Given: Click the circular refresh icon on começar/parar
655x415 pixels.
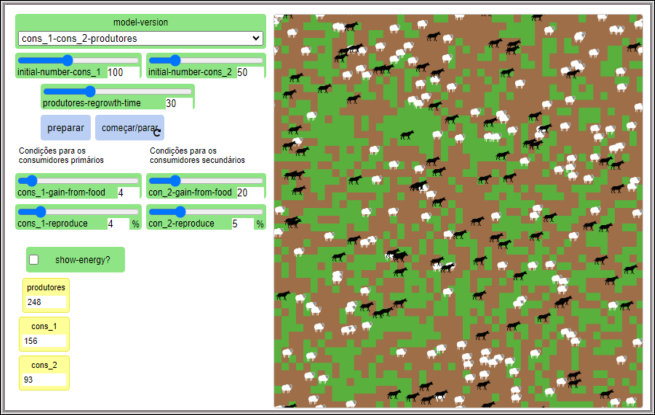Looking at the screenshot, I should [157, 132].
